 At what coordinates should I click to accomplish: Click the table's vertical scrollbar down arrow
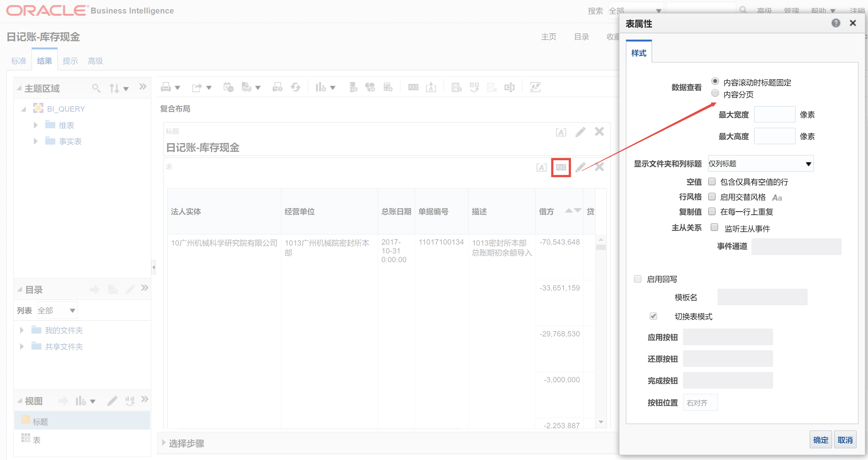click(600, 422)
